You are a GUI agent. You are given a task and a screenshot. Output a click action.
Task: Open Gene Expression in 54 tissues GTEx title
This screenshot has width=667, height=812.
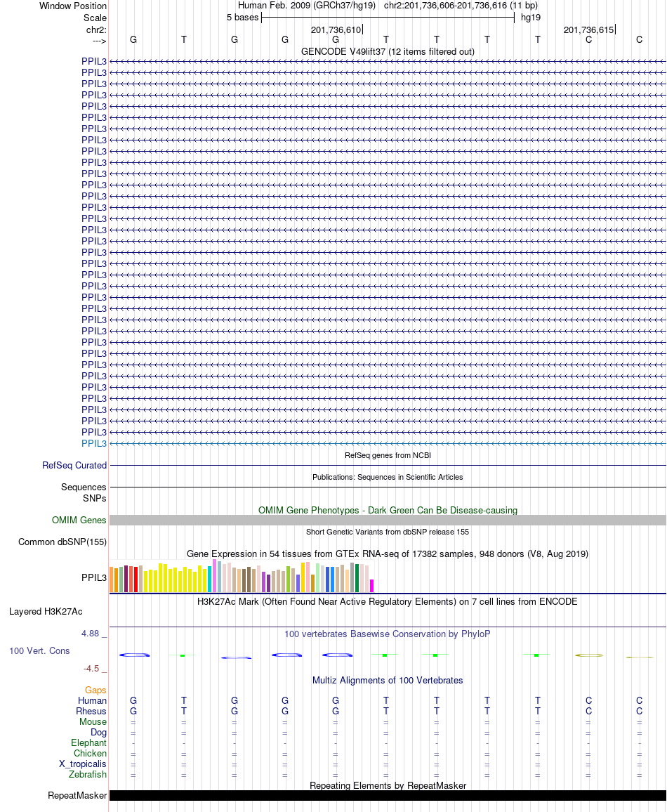pos(388,554)
